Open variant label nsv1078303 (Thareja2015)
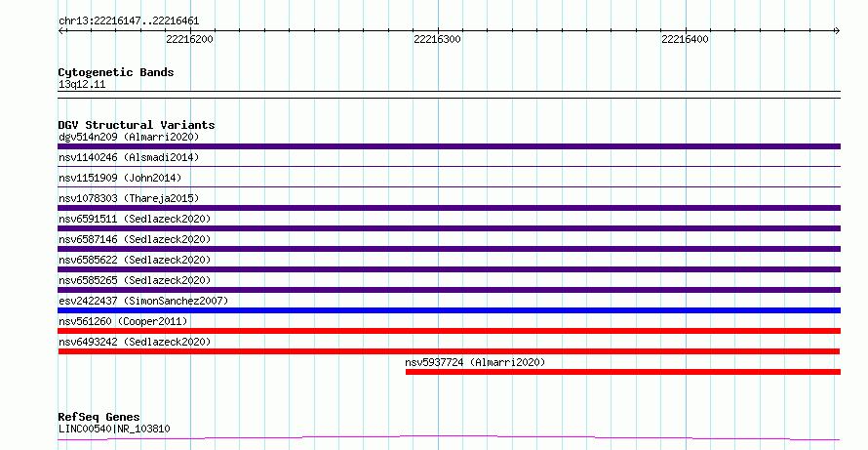Viewport: 868px width, 450px height. 129,198
